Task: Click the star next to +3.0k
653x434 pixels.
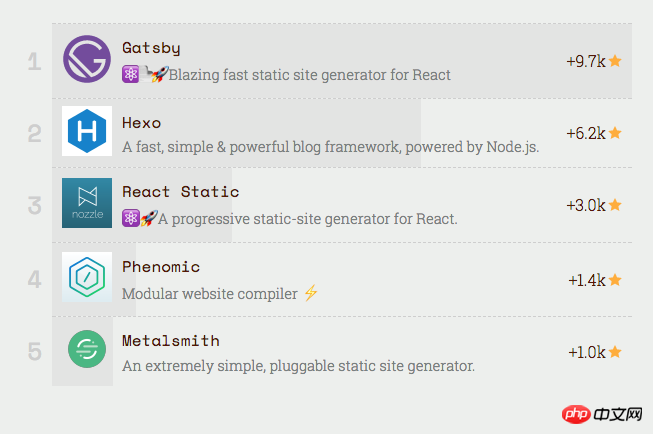Action: [615, 205]
